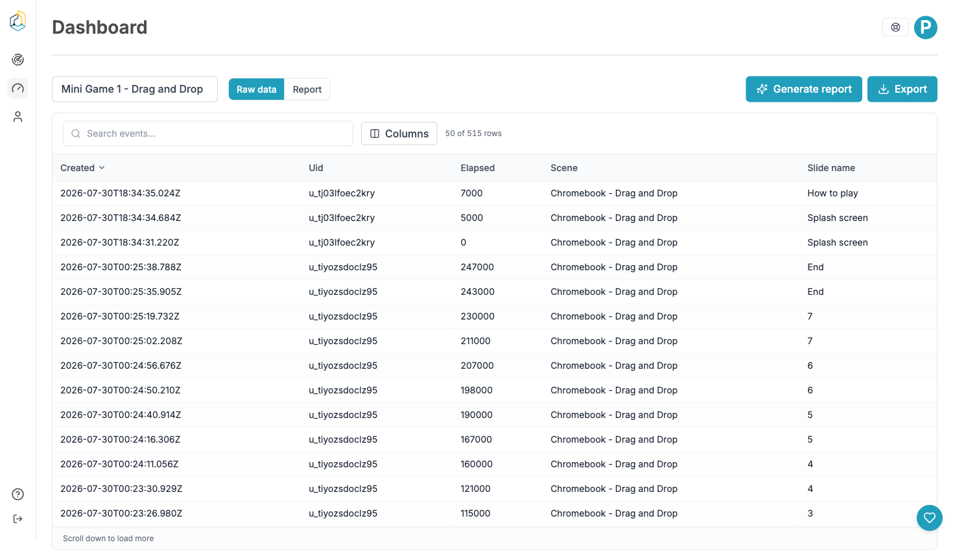Open the radar target sidebar icon

pos(18,60)
